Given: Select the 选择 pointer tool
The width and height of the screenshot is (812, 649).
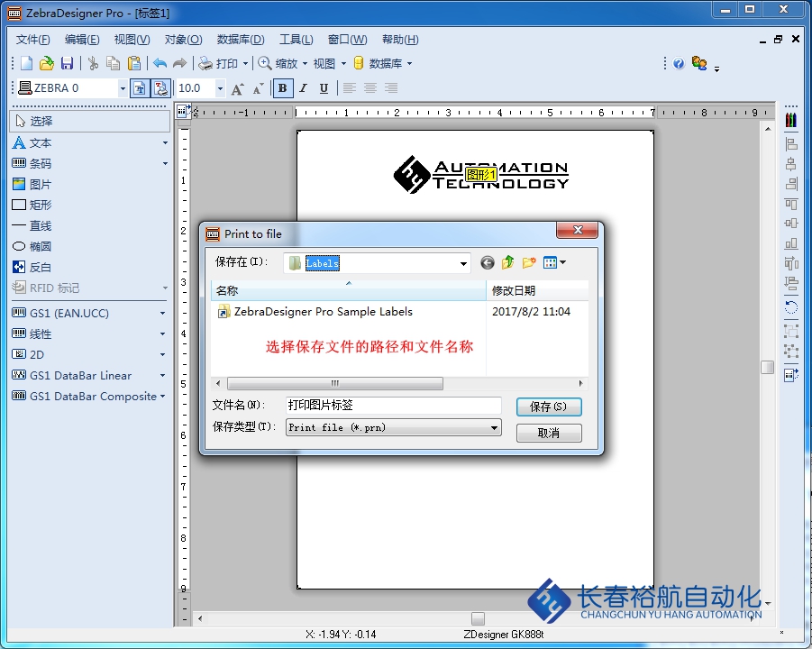Looking at the screenshot, I should (x=89, y=121).
